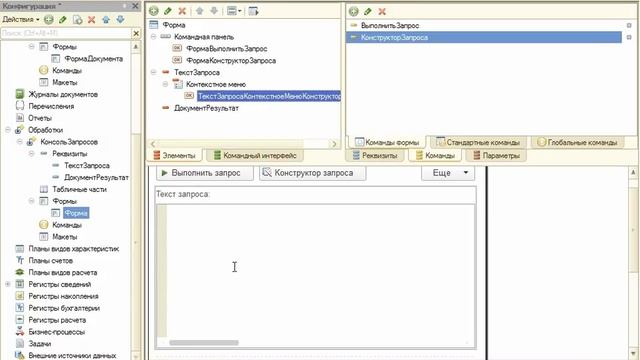This screenshot has height=360, width=640.
Task: Select the Отчеты node icon
Action: pos(20,118)
